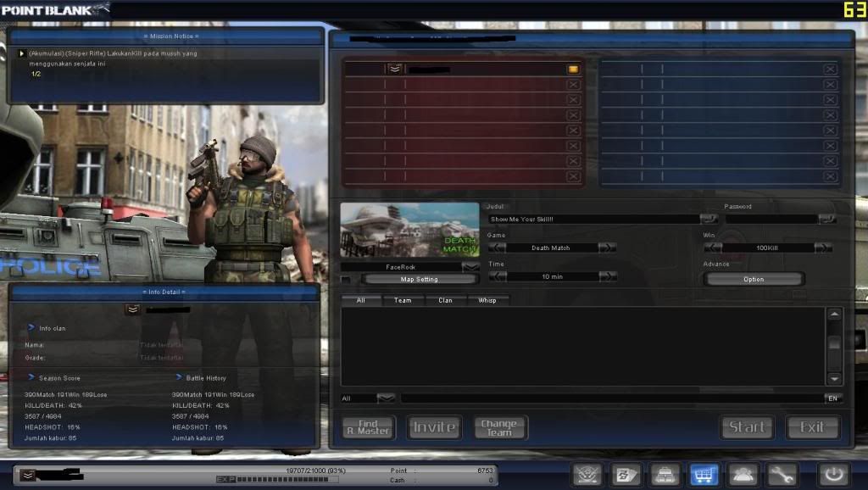The image size is (868, 490).
Task: Click the '19707/21000 (93%)' experience text
Action: [x=315, y=471]
